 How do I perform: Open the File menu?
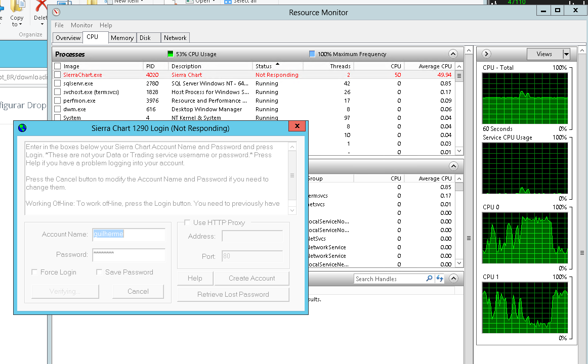59,25
